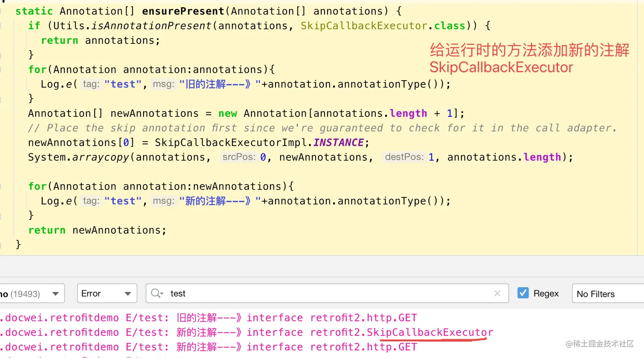The width and height of the screenshot is (644, 358).
Task: Click the search magnifier icon in the Logcat filter
Action: tap(157, 293)
